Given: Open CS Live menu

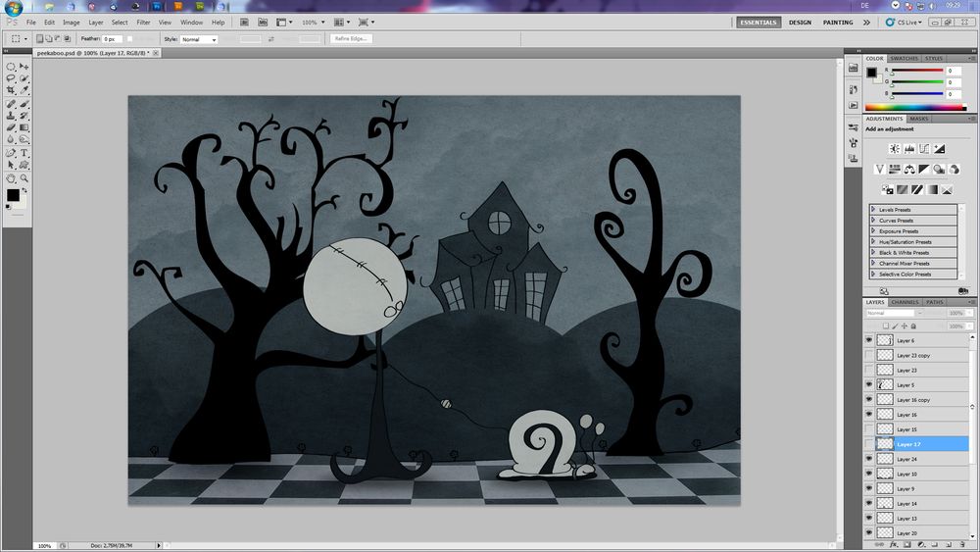Looking at the screenshot, I should click(x=904, y=23).
